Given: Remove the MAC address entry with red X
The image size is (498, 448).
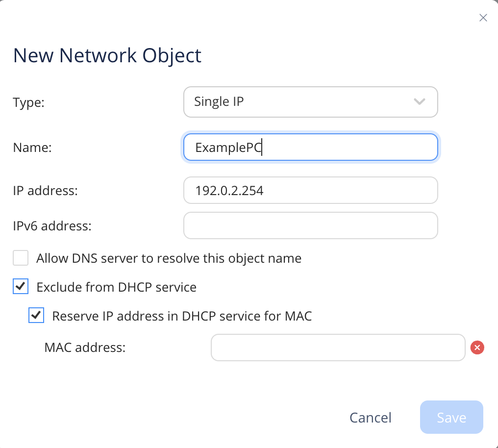Looking at the screenshot, I should (x=477, y=348).
